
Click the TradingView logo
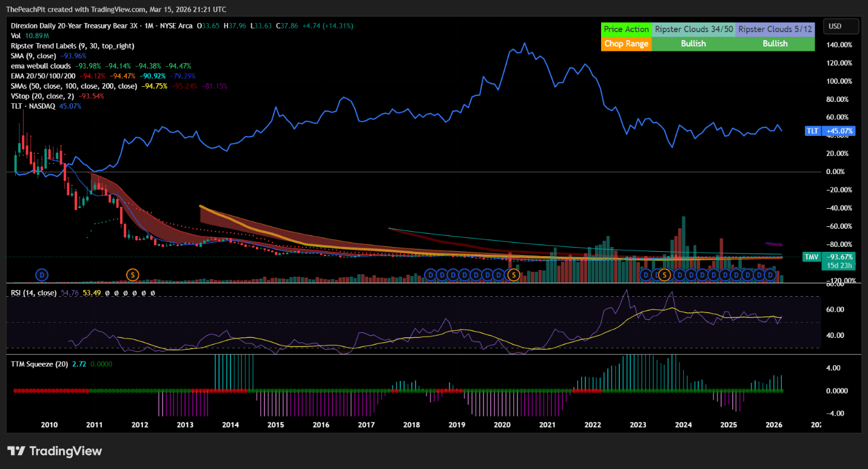(55, 451)
